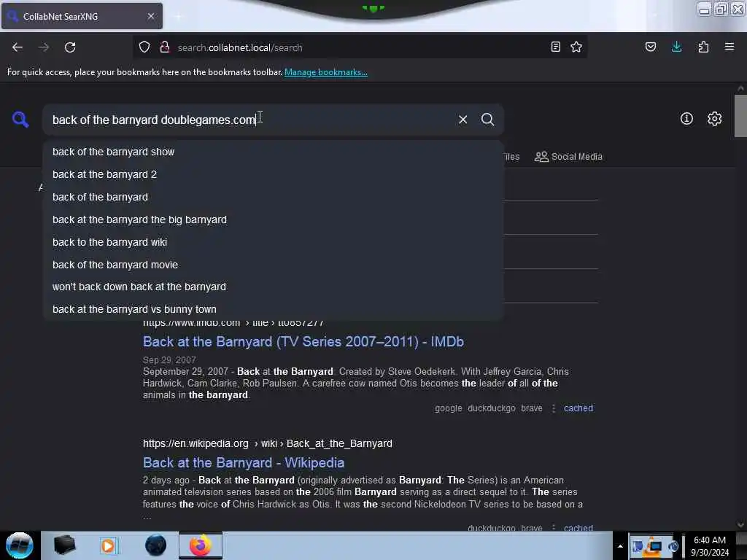Select the Social Media category tab
Viewport: 747px width, 560px height.
pos(568,157)
